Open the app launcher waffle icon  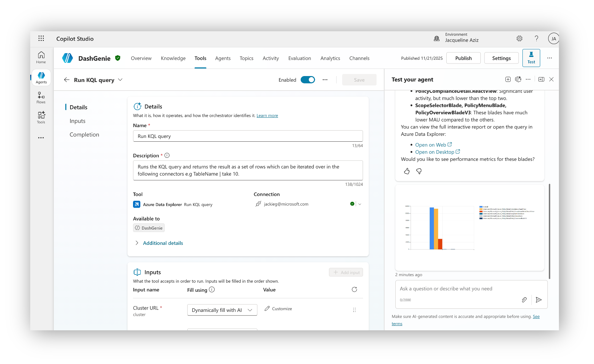[41, 39]
